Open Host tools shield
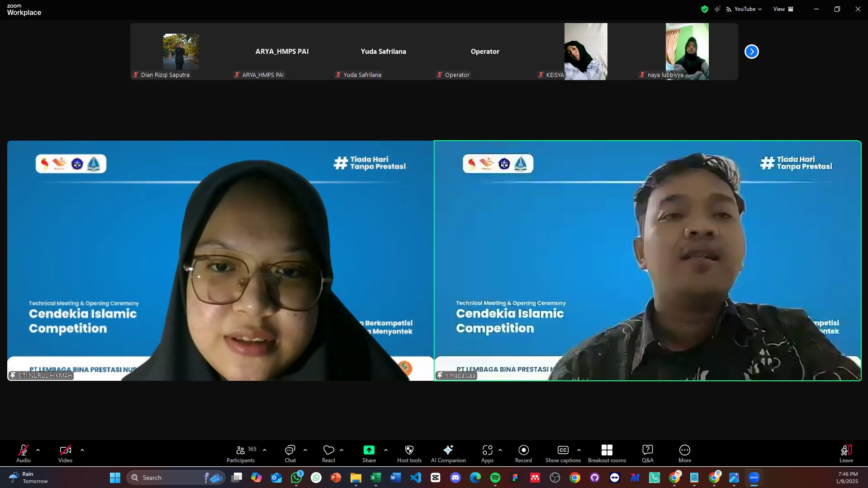Viewport: 868px width, 488px height. [x=409, y=453]
